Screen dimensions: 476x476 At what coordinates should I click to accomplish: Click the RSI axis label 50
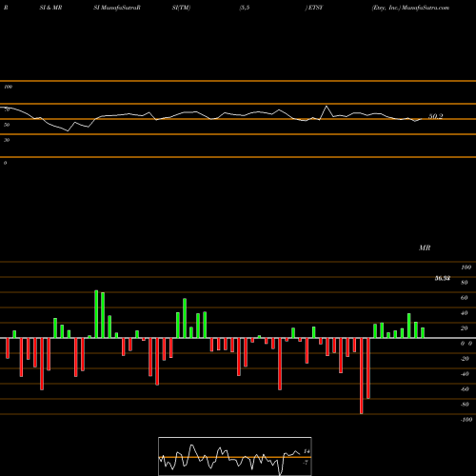point(7,125)
